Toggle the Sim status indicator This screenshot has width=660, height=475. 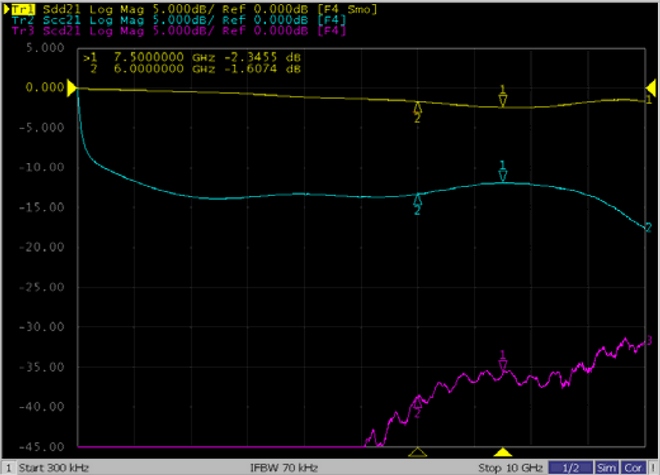pyautogui.click(x=607, y=467)
